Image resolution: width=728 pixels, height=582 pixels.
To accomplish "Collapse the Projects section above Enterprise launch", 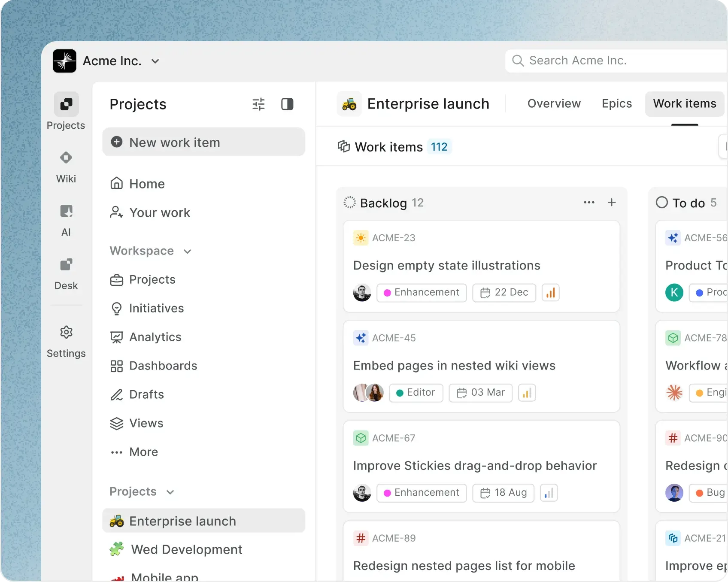I will coord(170,492).
